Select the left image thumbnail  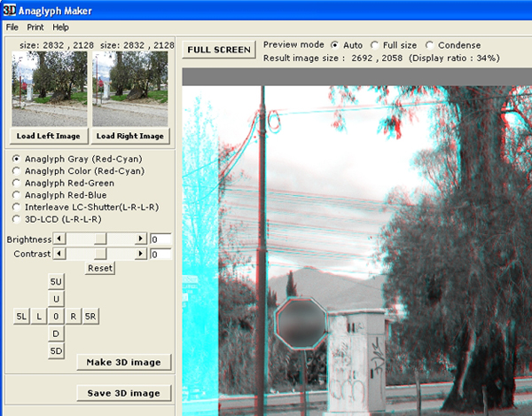tap(50, 89)
